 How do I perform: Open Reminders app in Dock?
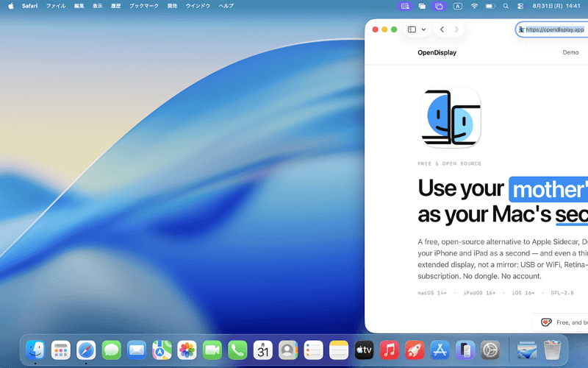pyautogui.click(x=314, y=350)
